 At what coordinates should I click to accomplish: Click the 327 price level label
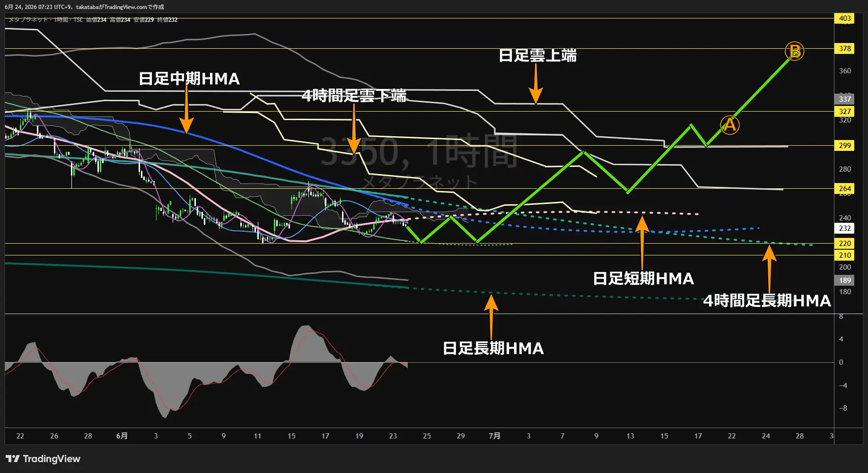[845, 111]
